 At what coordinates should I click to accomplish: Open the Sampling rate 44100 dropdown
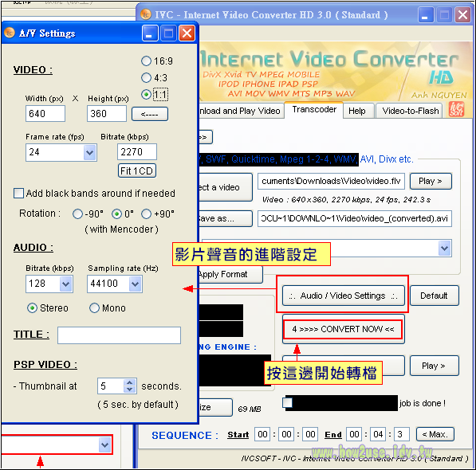(136, 284)
